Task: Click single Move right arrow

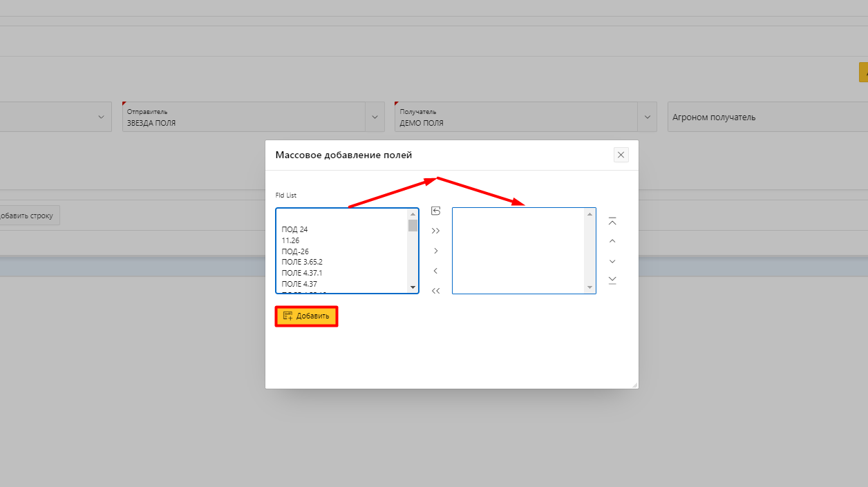Action: (x=435, y=251)
